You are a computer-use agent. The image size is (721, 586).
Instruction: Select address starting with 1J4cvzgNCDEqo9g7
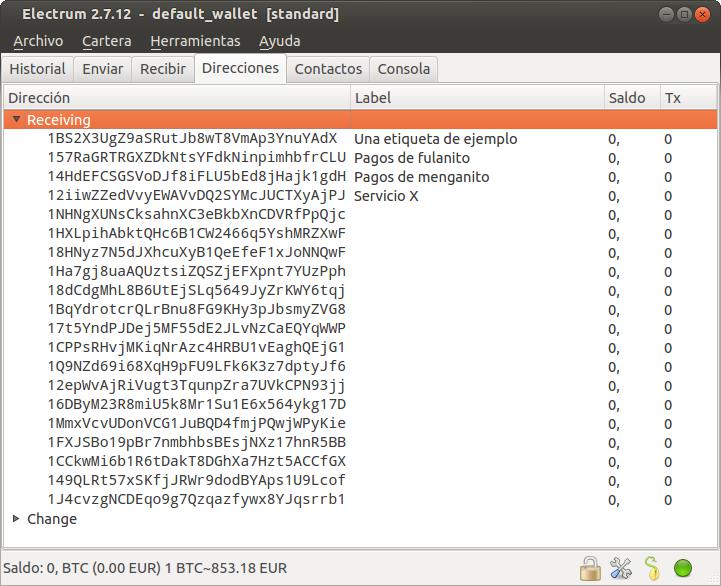tap(196, 499)
